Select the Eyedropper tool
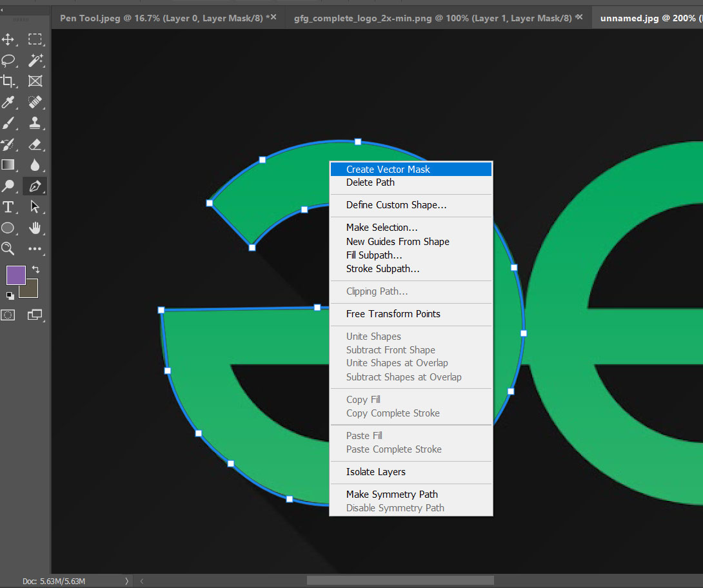The image size is (703, 588). 8,102
